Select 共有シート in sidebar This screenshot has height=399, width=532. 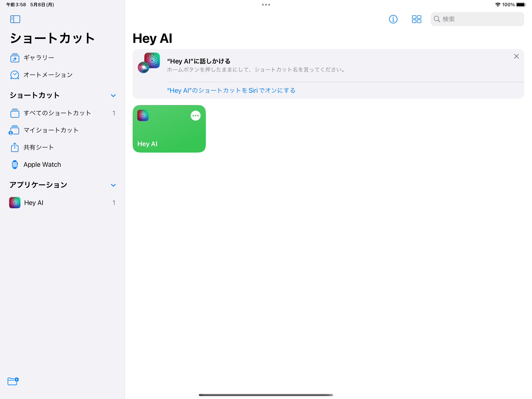[62, 147]
